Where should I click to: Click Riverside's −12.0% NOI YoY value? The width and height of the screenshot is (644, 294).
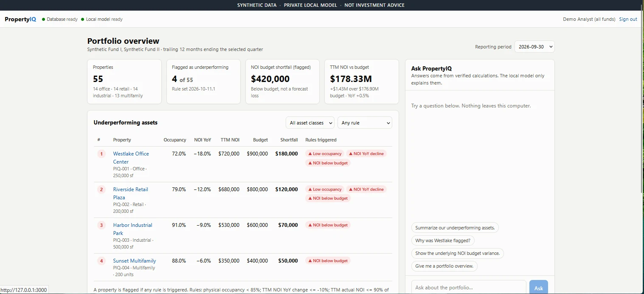click(202, 189)
